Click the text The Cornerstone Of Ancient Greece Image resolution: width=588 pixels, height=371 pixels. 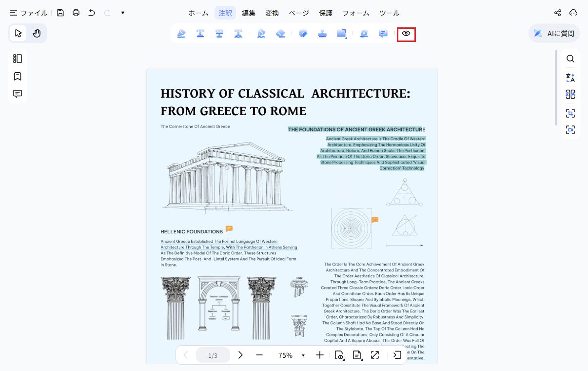[x=195, y=126]
